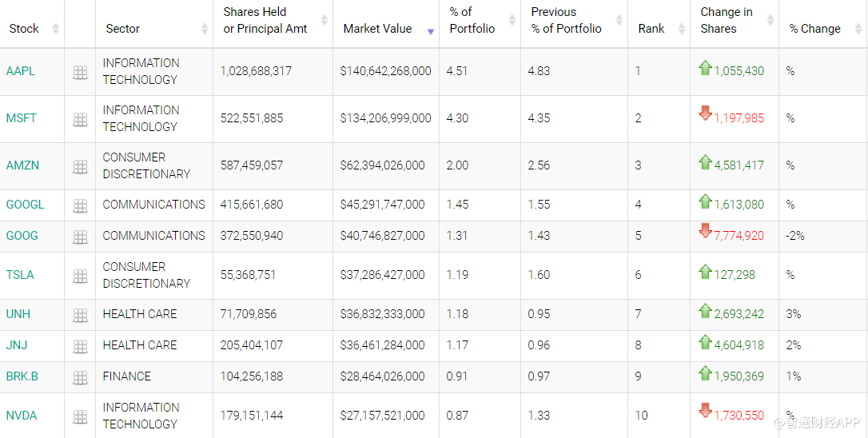Screen dimensions: 868x438
Task: Open the grid icon in AAPL row
Action: 80,73
